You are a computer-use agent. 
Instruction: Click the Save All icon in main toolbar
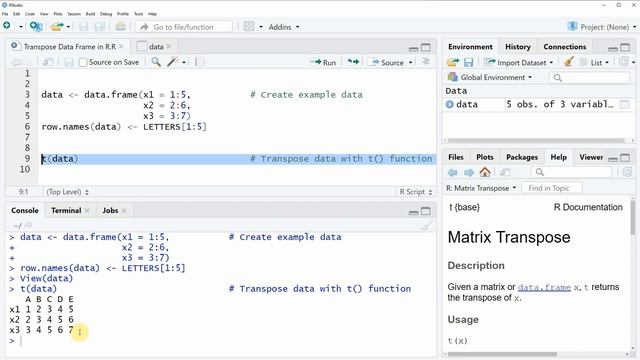tap(100, 27)
